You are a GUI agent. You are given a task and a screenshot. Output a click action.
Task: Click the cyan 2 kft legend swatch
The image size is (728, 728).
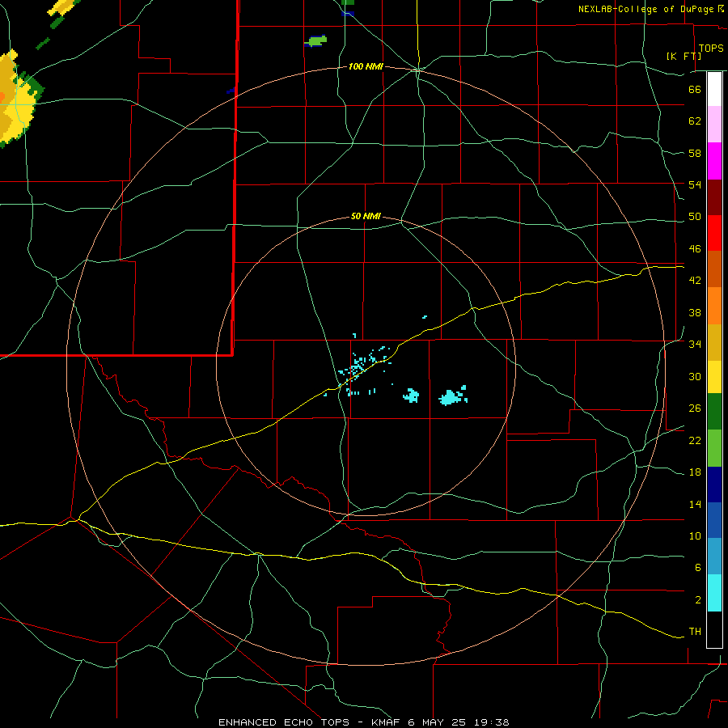(714, 593)
